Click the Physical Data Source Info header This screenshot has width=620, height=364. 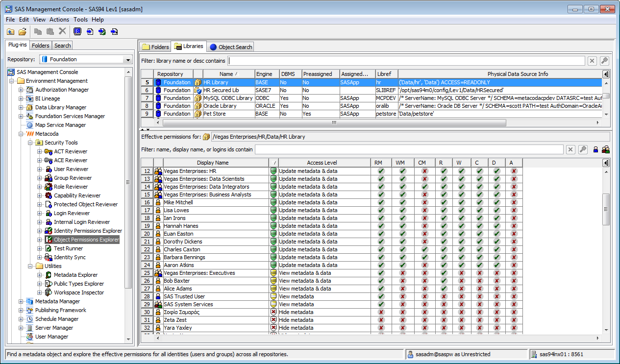tap(500, 74)
